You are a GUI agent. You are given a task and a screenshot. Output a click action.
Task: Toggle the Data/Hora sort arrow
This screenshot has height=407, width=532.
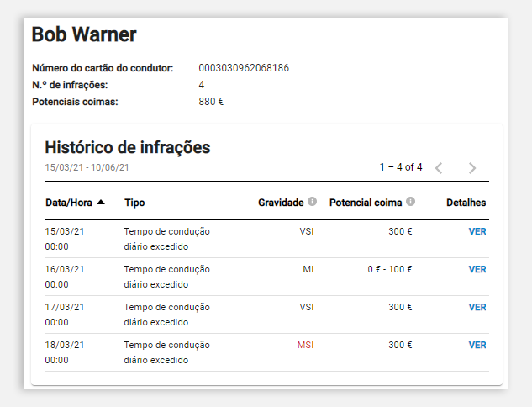point(101,203)
